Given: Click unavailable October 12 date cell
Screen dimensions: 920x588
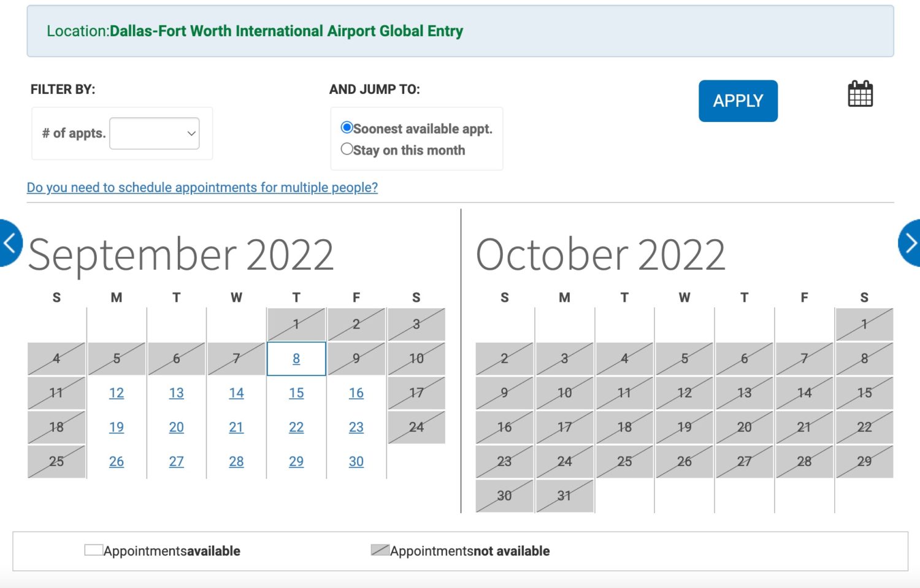Looking at the screenshot, I should click(x=684, y=393).
